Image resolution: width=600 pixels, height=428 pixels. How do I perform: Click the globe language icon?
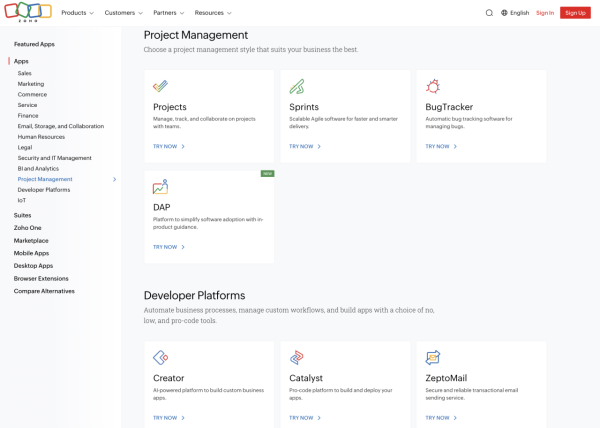(x=504, y=13)
